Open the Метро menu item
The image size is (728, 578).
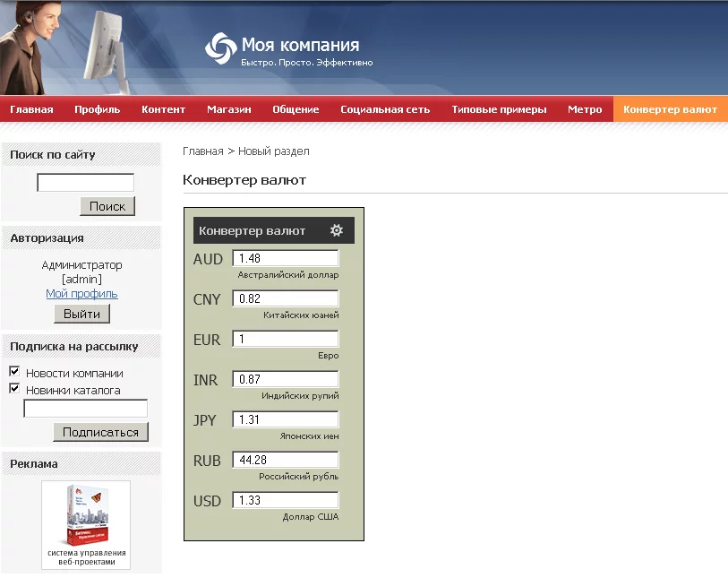tap(585, 109)
